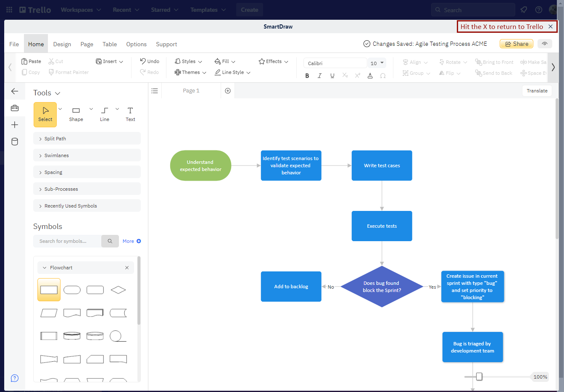Open the Styles tool in the ribbon
The image size is (564, 392).
click(188, 61)
